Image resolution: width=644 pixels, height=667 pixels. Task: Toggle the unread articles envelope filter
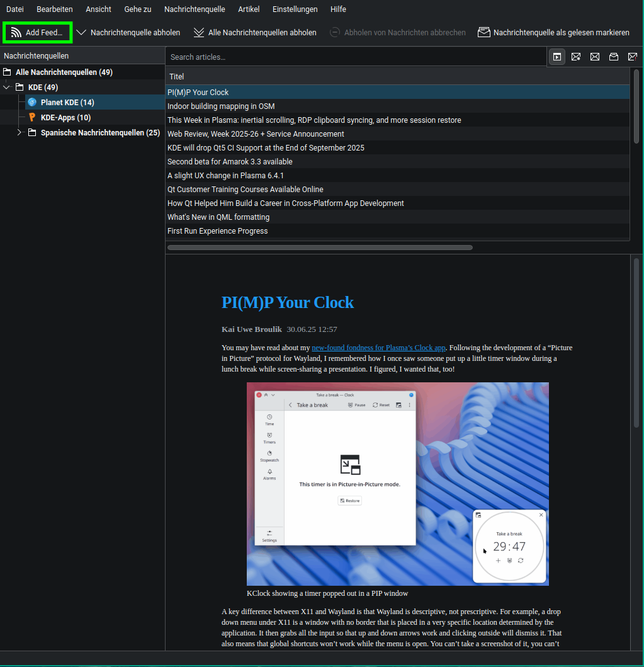pos(594,57)
